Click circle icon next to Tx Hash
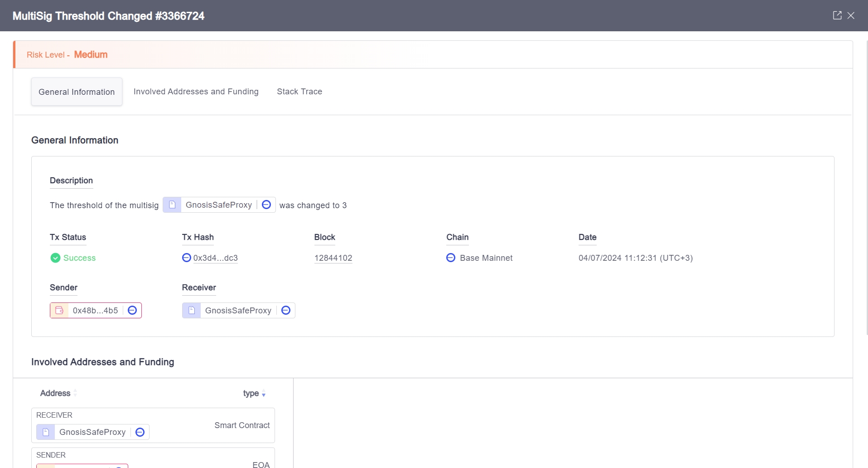This screenshot has height=468, width=868. coord(186,258)
